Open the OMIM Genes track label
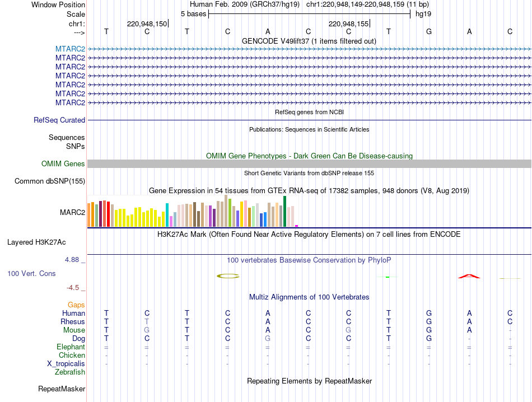Viewport: 532px width, 402px height. [x=63, y=163]
